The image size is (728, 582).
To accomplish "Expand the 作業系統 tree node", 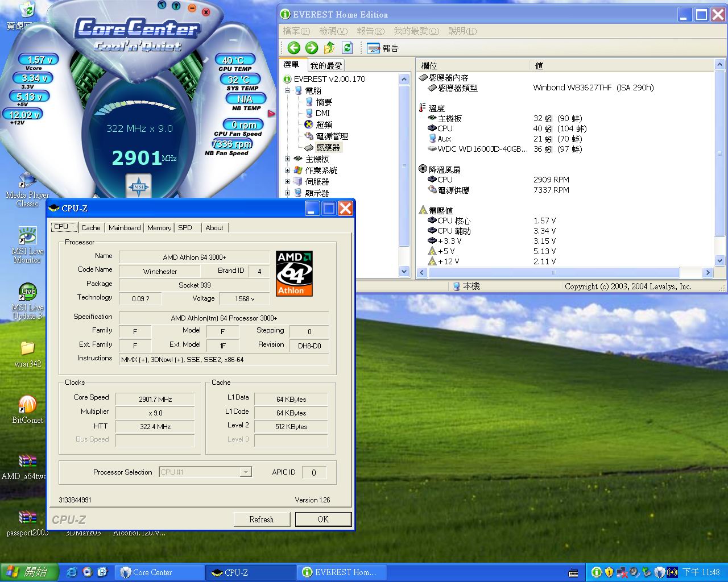I will pos(288,171).
